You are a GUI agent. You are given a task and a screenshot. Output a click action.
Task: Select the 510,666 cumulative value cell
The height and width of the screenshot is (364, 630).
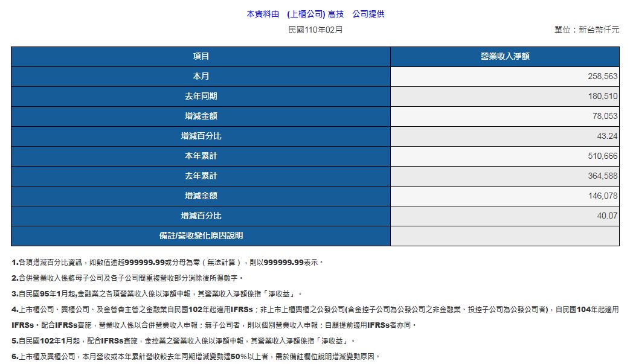tap(602, 156)
